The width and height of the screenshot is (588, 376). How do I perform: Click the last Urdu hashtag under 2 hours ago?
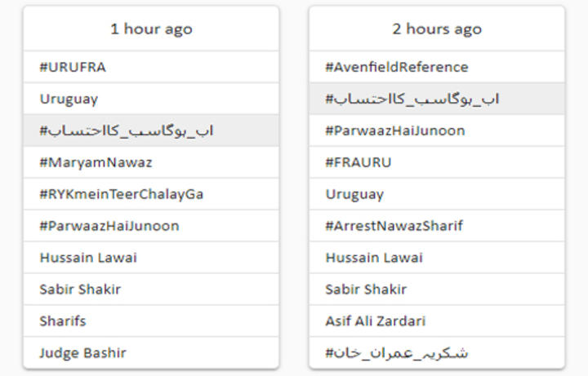[437, 353]
